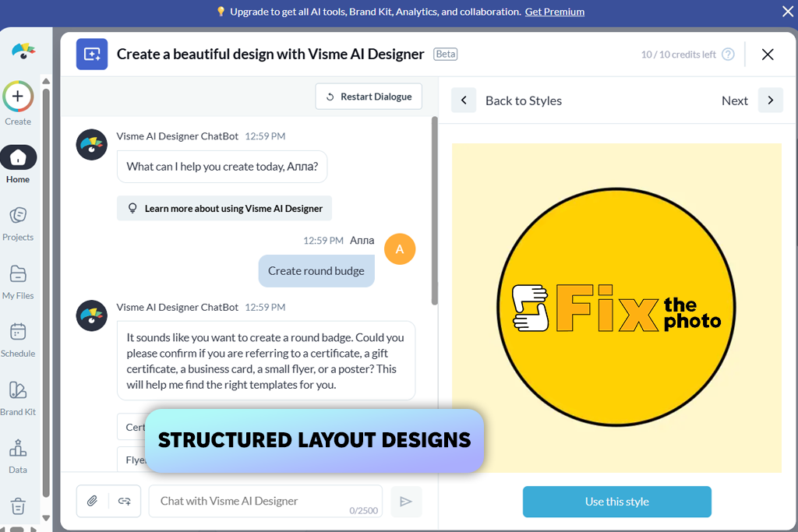The width and height of the screenshot is (798, 532).
Task: Open Data in the sidebar
Action: 18,456
